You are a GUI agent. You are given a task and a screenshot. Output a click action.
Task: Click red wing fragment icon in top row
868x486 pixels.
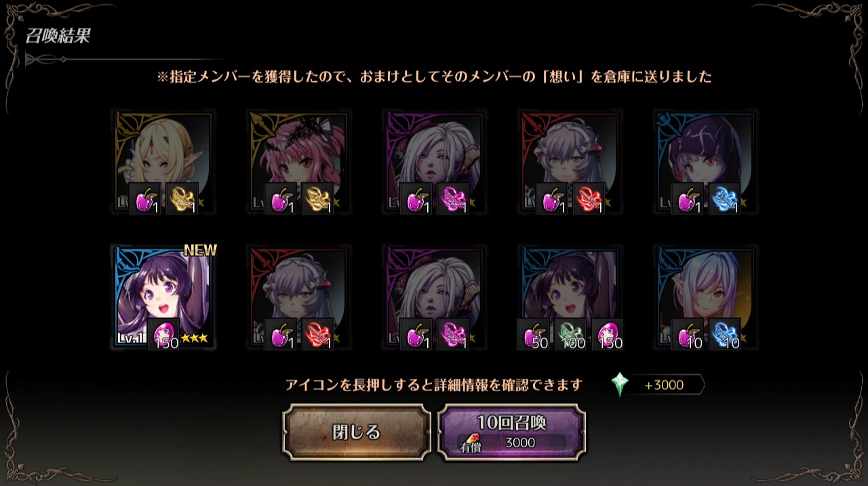[x=589, y=199]
